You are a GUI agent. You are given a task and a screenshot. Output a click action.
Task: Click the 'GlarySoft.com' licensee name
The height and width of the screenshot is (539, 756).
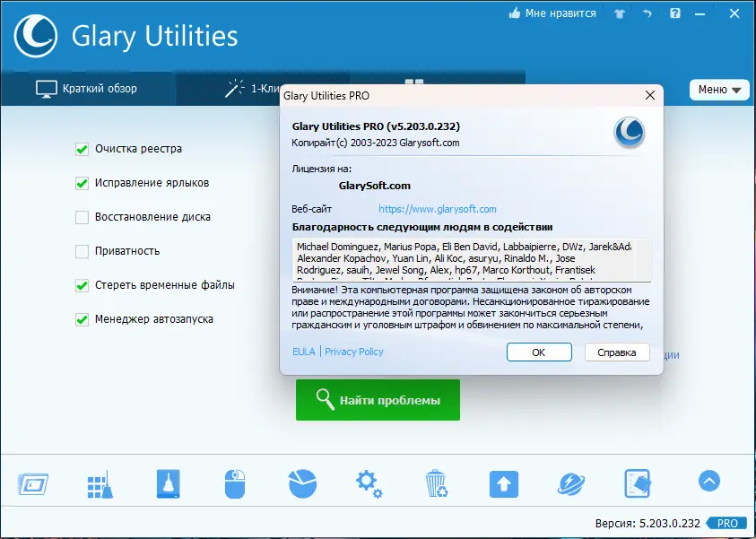coord(375,186)
